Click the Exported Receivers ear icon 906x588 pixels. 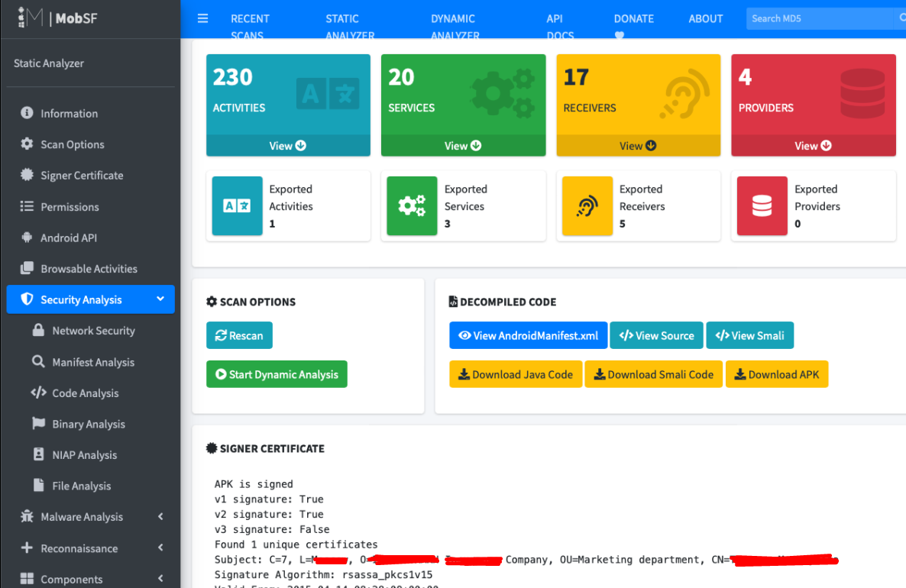coord(587,205)
